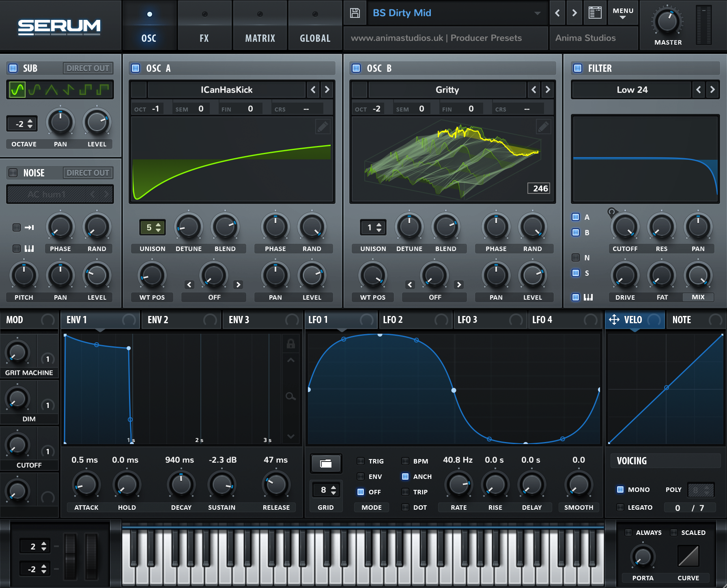Change OSC A unison voices stepper

point(153,227)
